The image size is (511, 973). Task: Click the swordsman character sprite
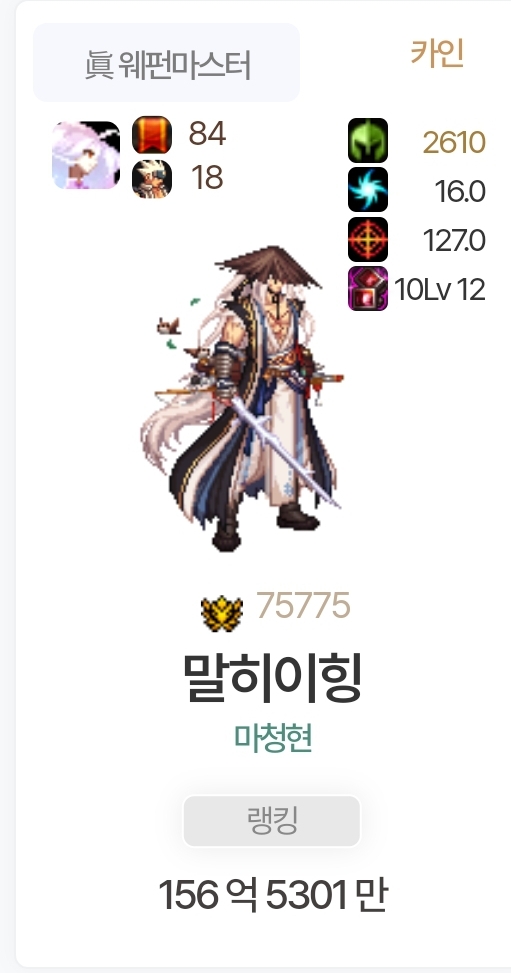(242, 398)
